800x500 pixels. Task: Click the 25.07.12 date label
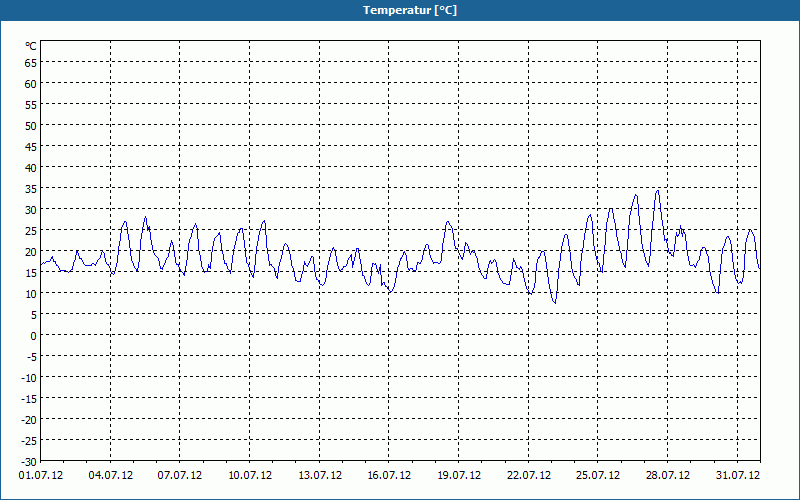click(x=598, y=476)
